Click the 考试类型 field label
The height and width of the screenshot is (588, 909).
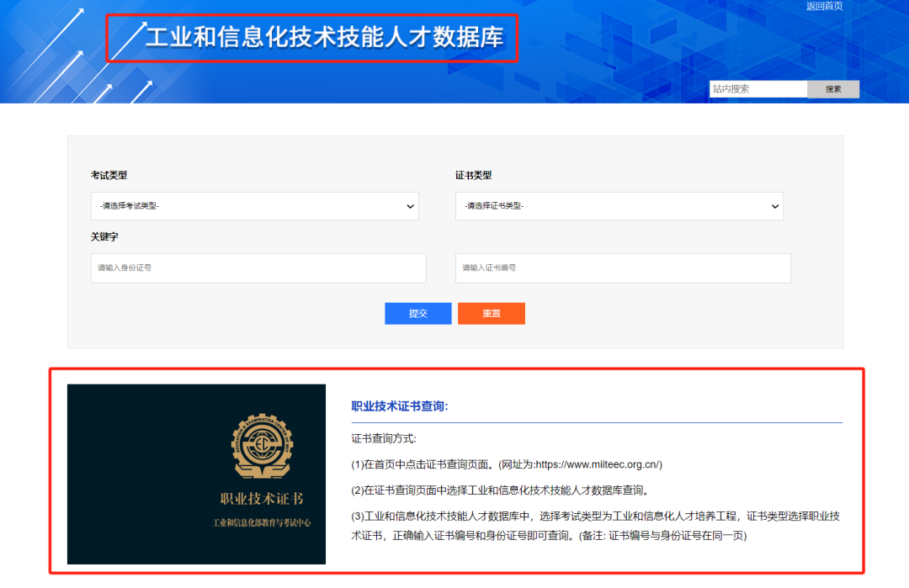[109, 175]
